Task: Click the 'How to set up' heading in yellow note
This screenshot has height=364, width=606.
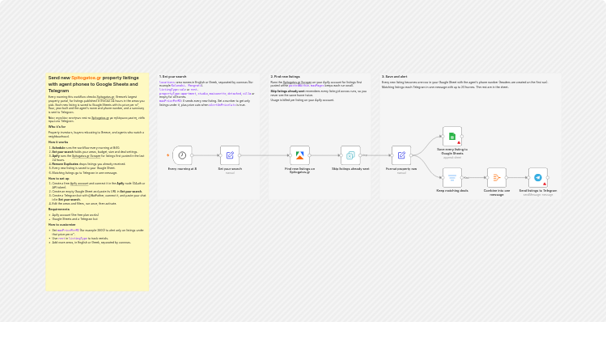Action: (59, 179)
